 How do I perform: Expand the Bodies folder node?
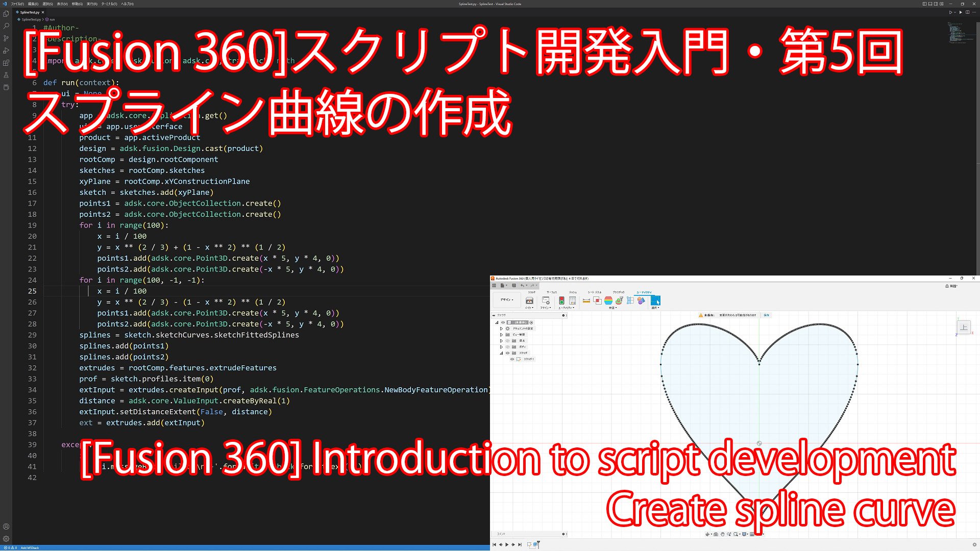click(501, 347)
